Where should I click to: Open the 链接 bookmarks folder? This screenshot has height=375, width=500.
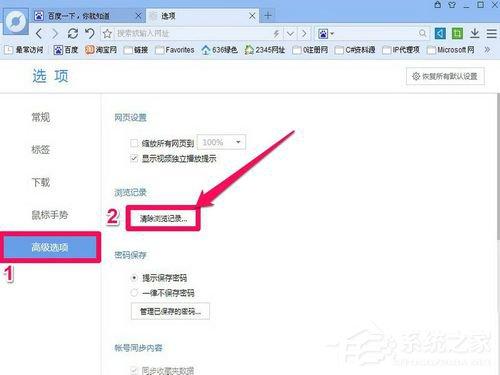pos(136,50)
